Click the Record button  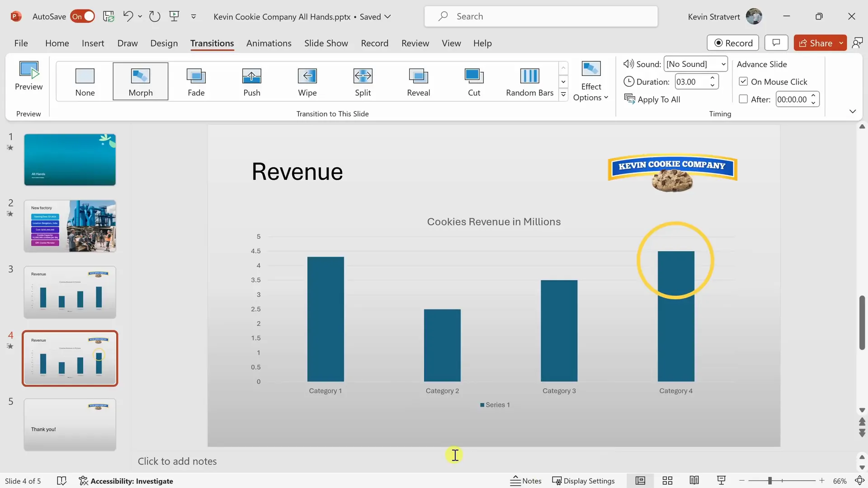point(733,43)
